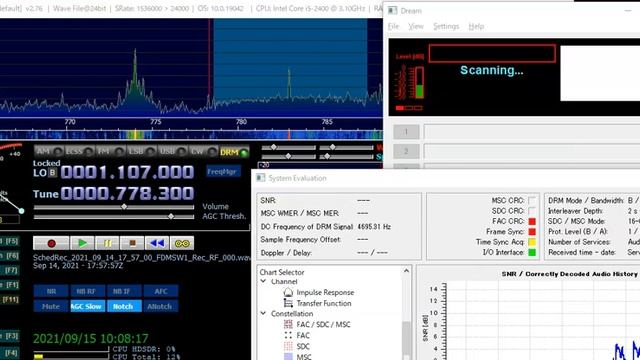Image resolution: width=640 pixels, height=360 pixels.
Task: Toggle the Notch filter button
Action: [x=123, y=306]
